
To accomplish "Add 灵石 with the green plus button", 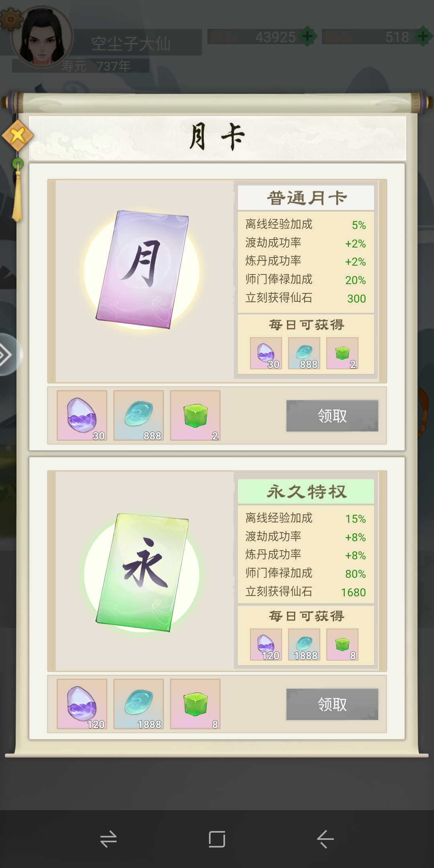I will 307,37.
